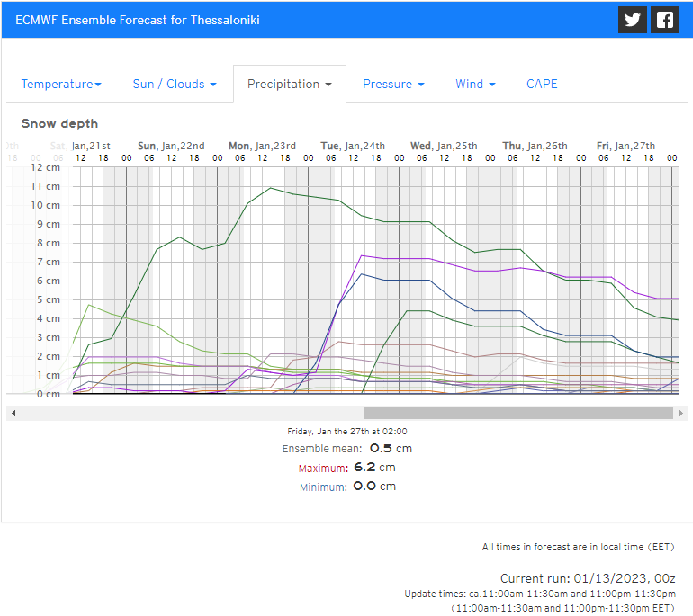This screenshot has width=693, height=616.
Task: Click the empty scrollbar track left of thumb
Action: click(x=192, y=414)
